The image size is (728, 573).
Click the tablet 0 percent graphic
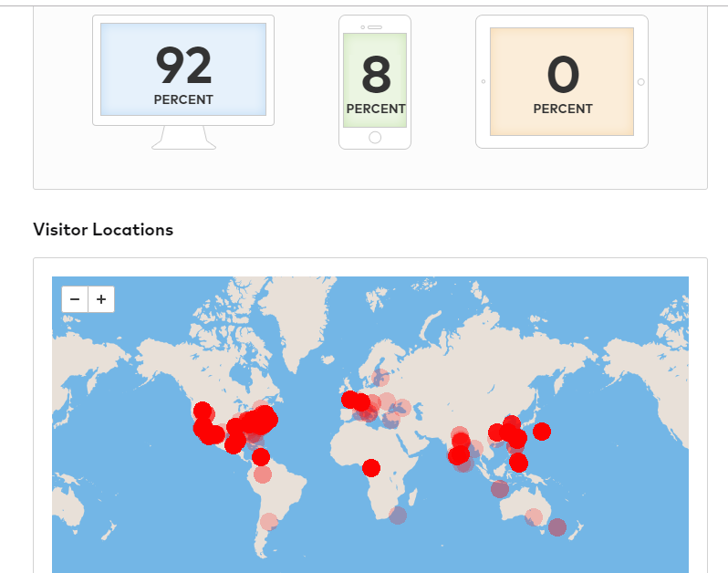click(x=562, y=82)
